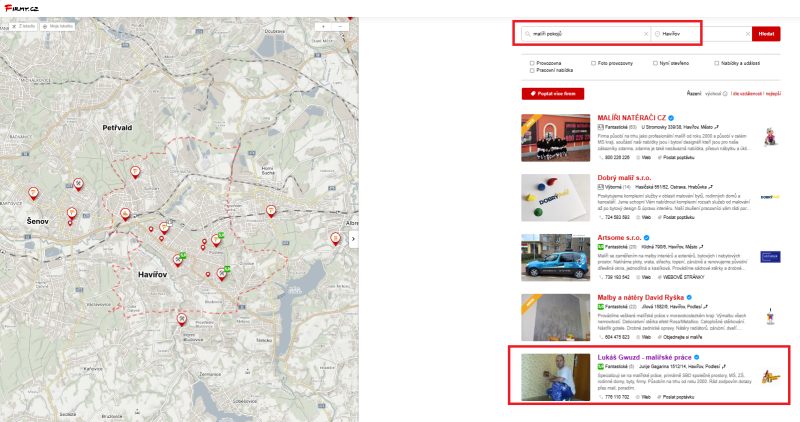This screenshot has height=422, width=800.
Task: Select the map pin at right map edge
Action: coord(335,238)
